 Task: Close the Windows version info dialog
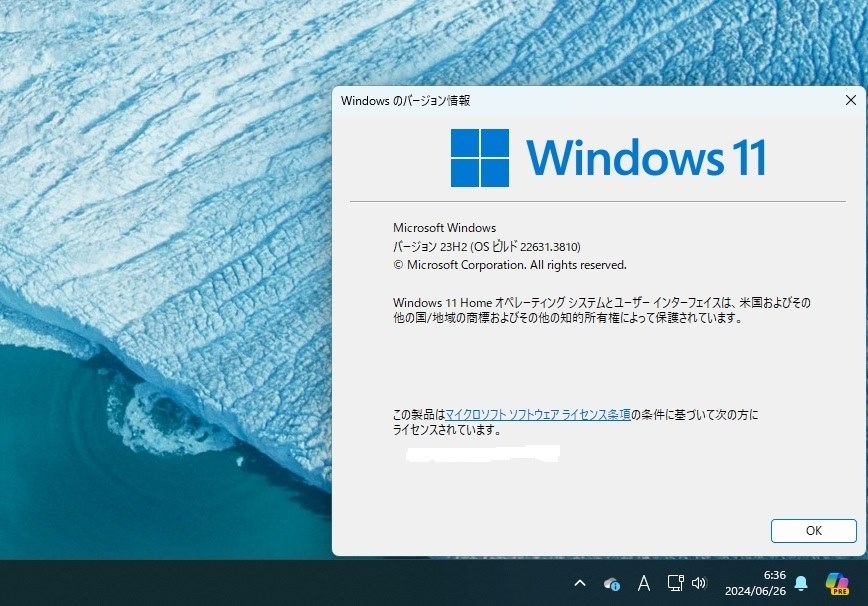pos(851,100)
